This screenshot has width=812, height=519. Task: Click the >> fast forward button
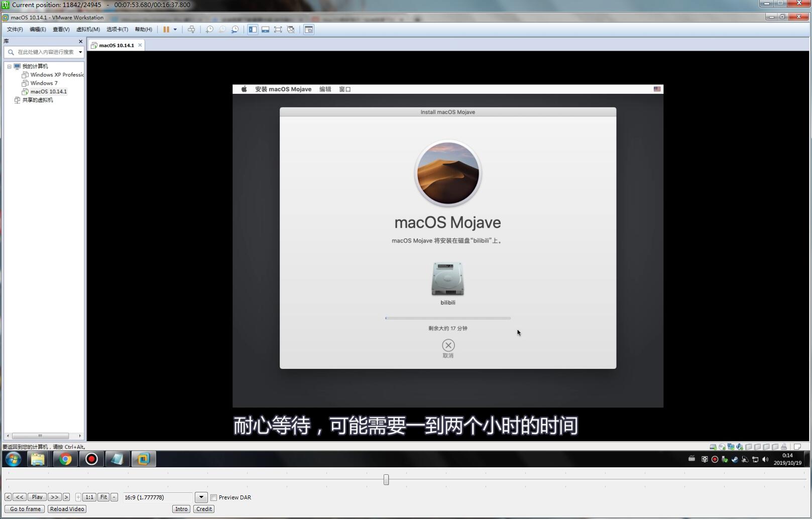54,497
